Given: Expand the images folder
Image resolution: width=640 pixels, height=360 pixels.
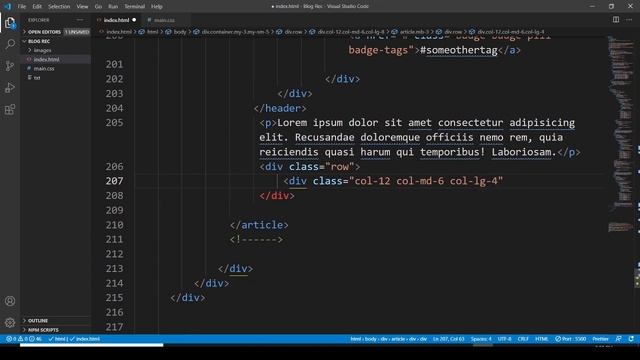Looking at the screenshot, I should point(42,50).
